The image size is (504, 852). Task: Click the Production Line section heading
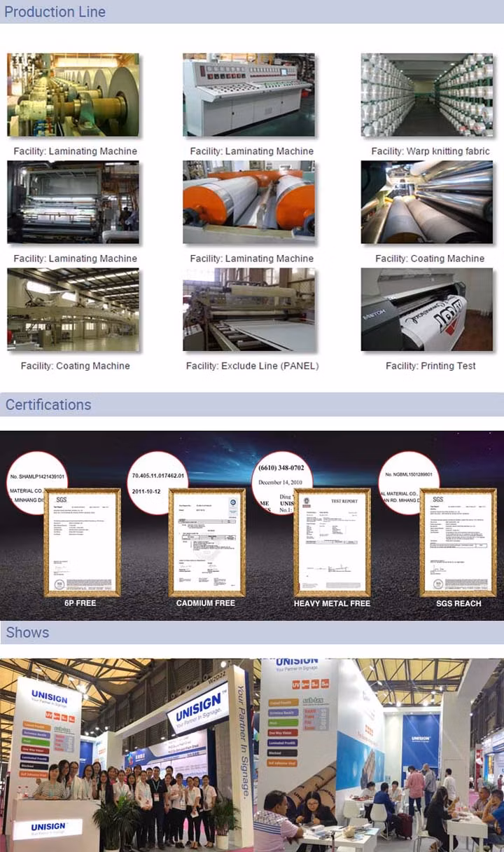click(x=55, y=12)
